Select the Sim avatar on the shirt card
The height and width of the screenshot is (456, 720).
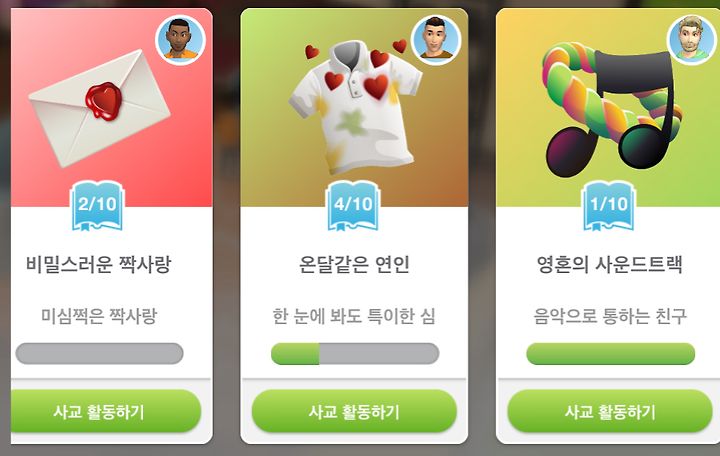point(436,40)
